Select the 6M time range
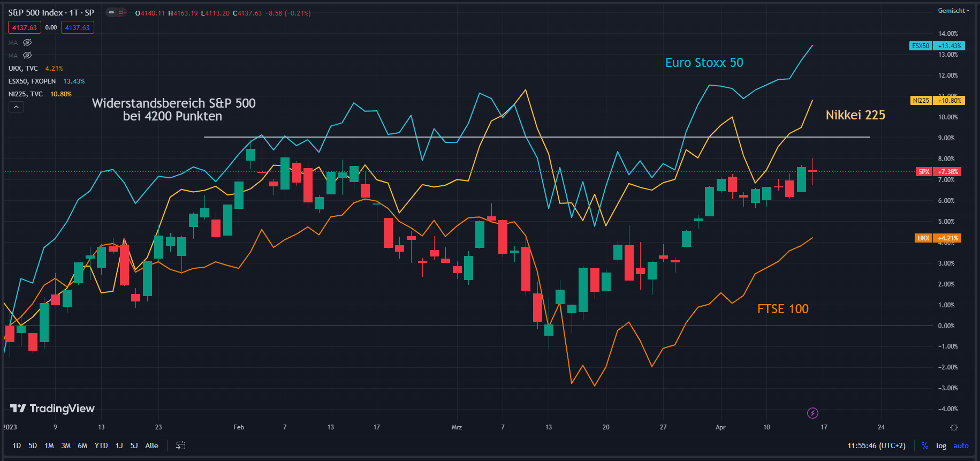This screenshot has width=980, height=461. (x=82, y=445)
